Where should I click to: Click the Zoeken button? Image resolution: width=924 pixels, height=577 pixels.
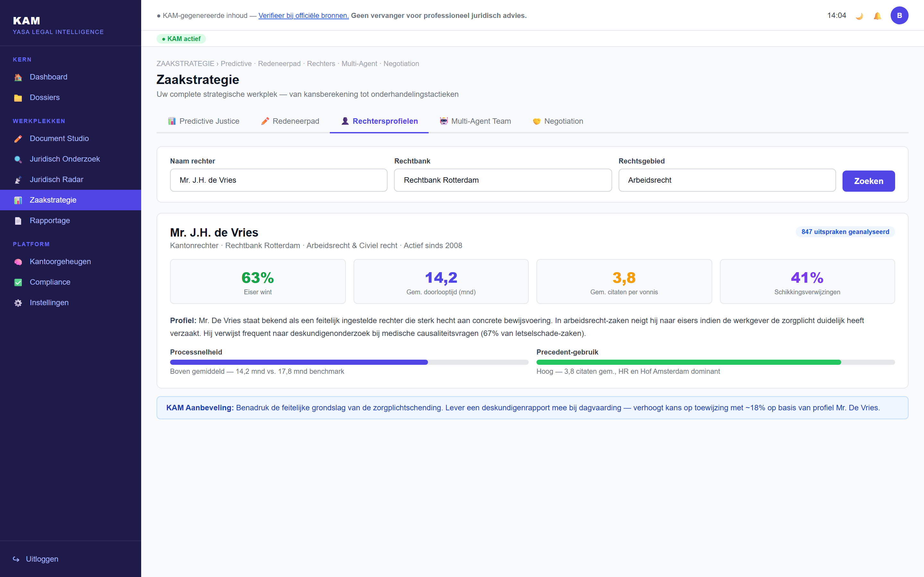[868, 181]
